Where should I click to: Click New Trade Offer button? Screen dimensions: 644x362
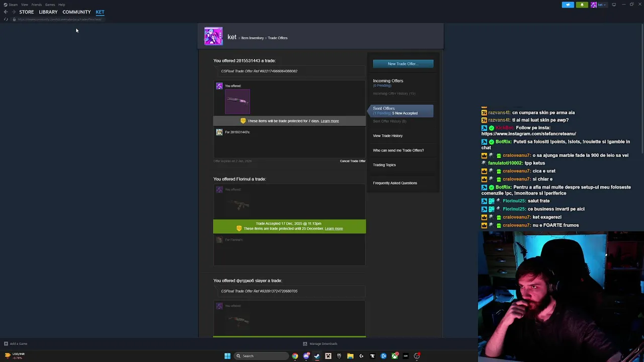click(403, 64)
